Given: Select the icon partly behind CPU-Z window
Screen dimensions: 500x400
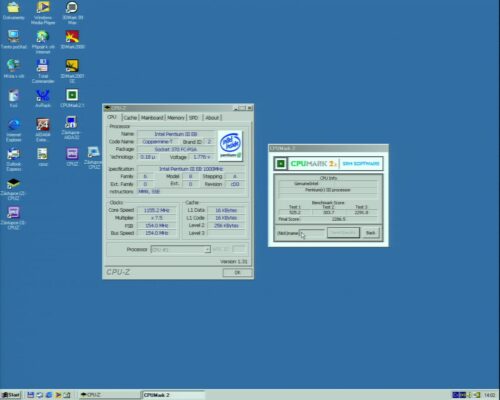Looking at the screenshot, I should point(93,157).
